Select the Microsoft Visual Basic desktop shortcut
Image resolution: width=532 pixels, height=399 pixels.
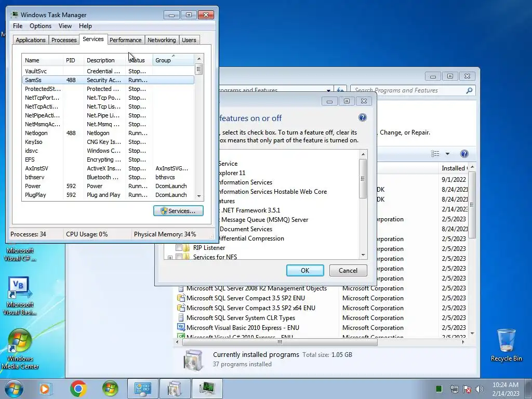[20, 296]
